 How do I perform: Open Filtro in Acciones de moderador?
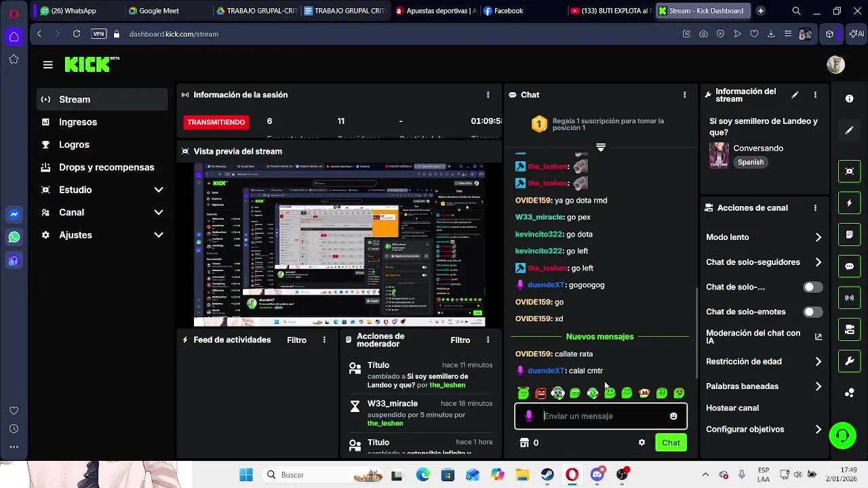tap(460, 340)
